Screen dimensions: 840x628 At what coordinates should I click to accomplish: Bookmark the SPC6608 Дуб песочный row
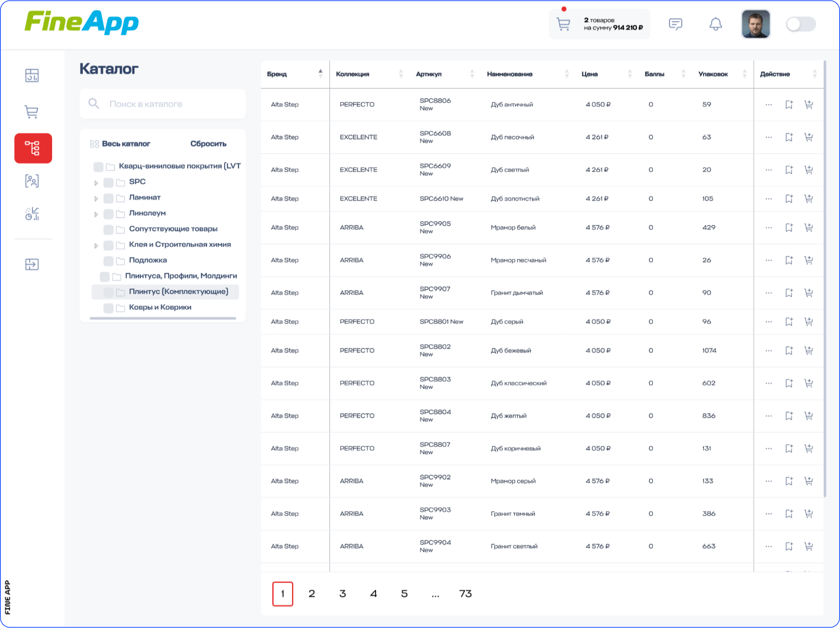click(789, 137)
